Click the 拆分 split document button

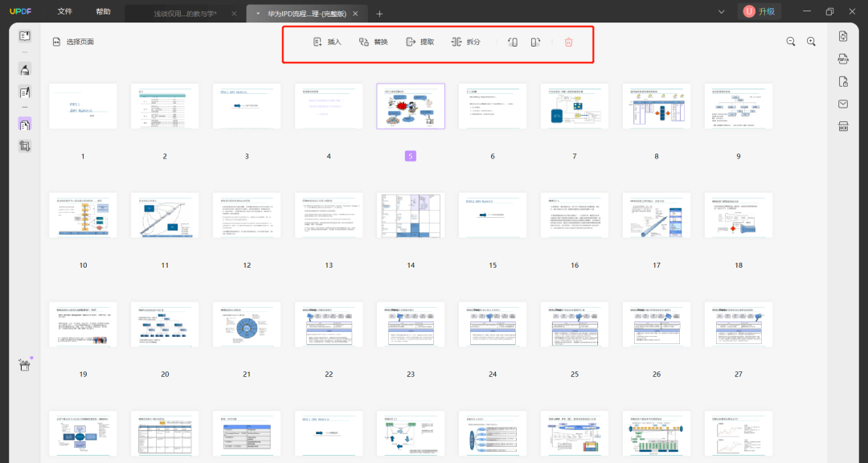point(466,42)
